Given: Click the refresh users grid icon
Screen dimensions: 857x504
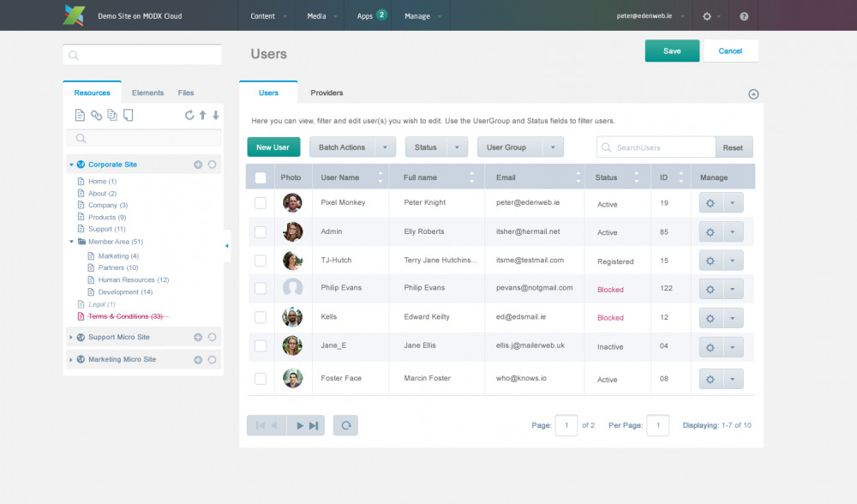Looking at the screenshot, I should click(345, 425).
